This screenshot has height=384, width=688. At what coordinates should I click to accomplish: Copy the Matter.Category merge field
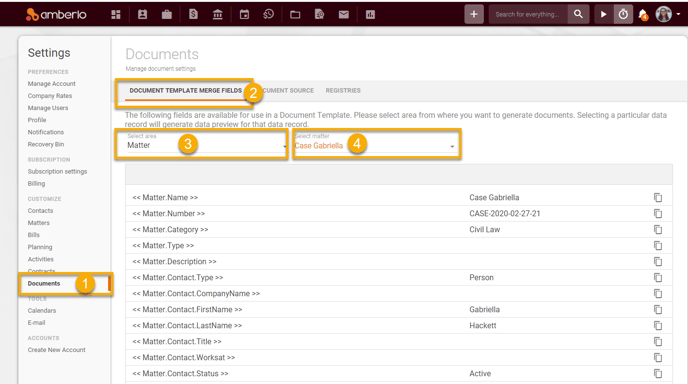point(658,230)
